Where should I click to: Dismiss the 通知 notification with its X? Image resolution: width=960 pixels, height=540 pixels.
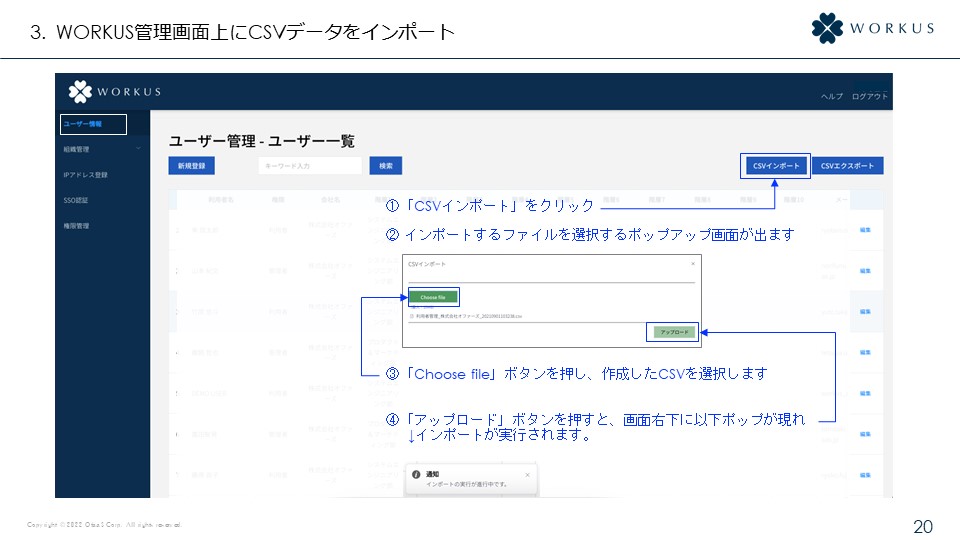[x=527, y=475]
